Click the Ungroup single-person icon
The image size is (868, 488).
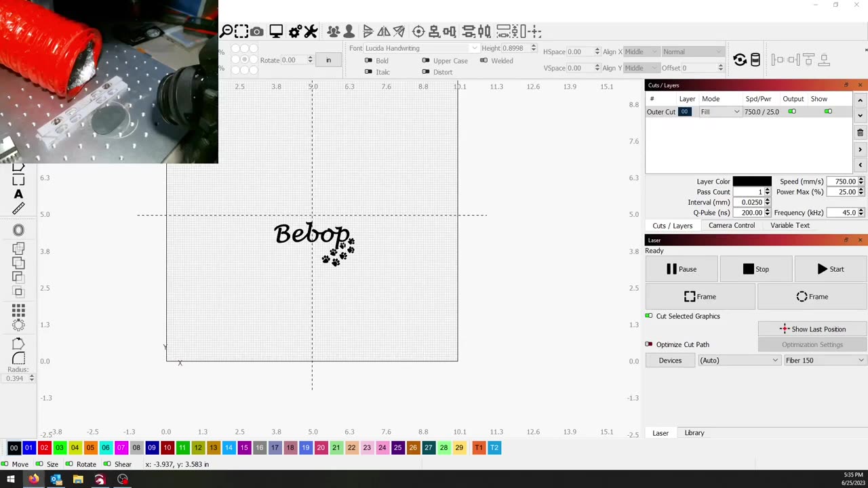point(349,31)
